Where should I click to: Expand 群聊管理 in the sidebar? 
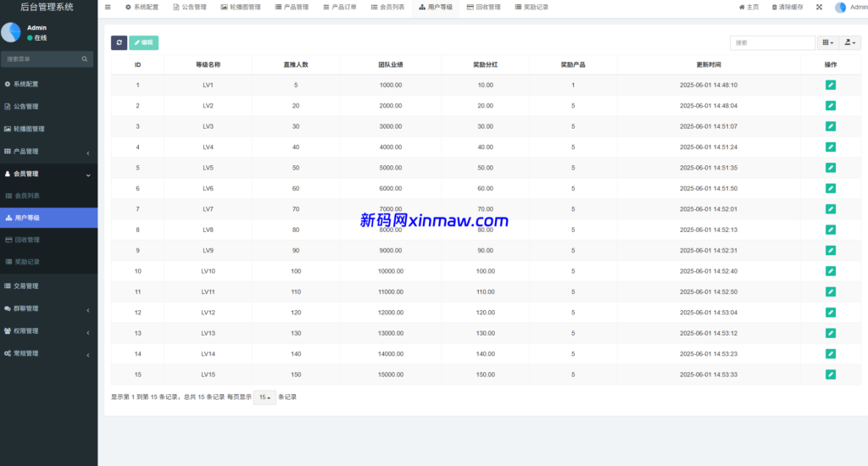pyautogui.click(x=48, y=308)
